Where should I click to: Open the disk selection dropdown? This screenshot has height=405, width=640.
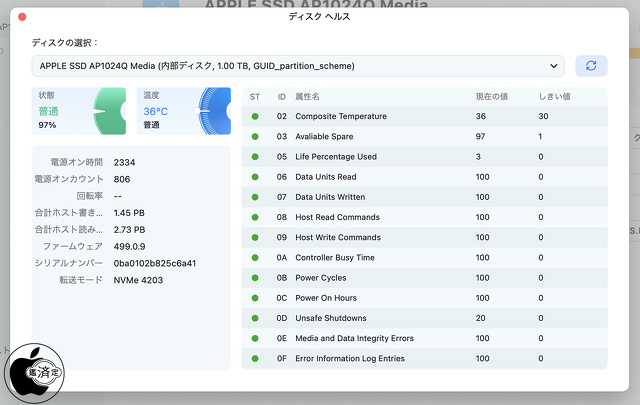pos(297,66)
